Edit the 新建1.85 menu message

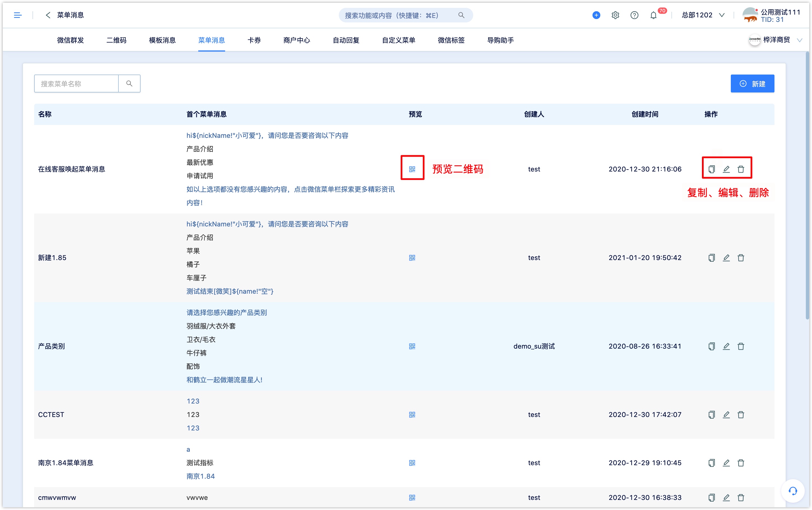click(x=726, y=258)
